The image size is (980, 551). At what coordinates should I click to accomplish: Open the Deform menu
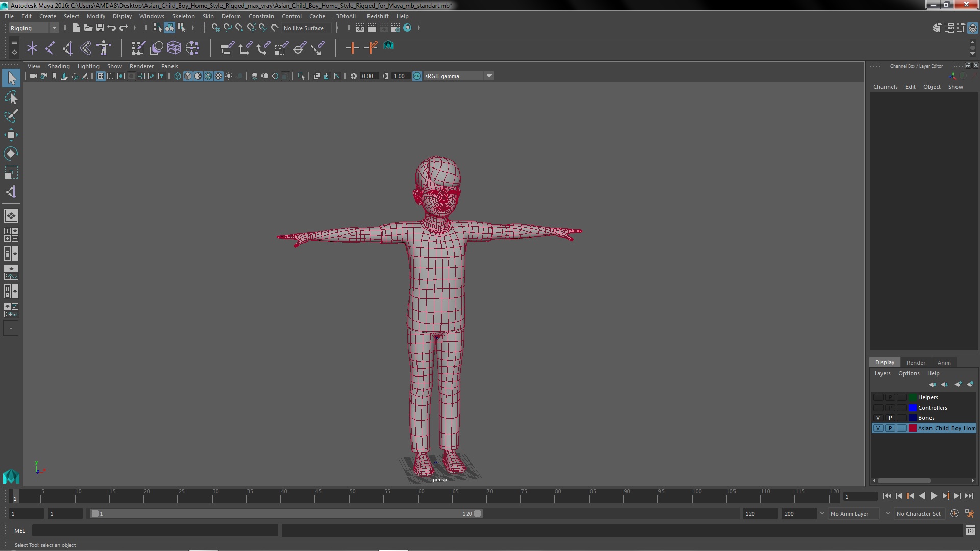(231, 16)
